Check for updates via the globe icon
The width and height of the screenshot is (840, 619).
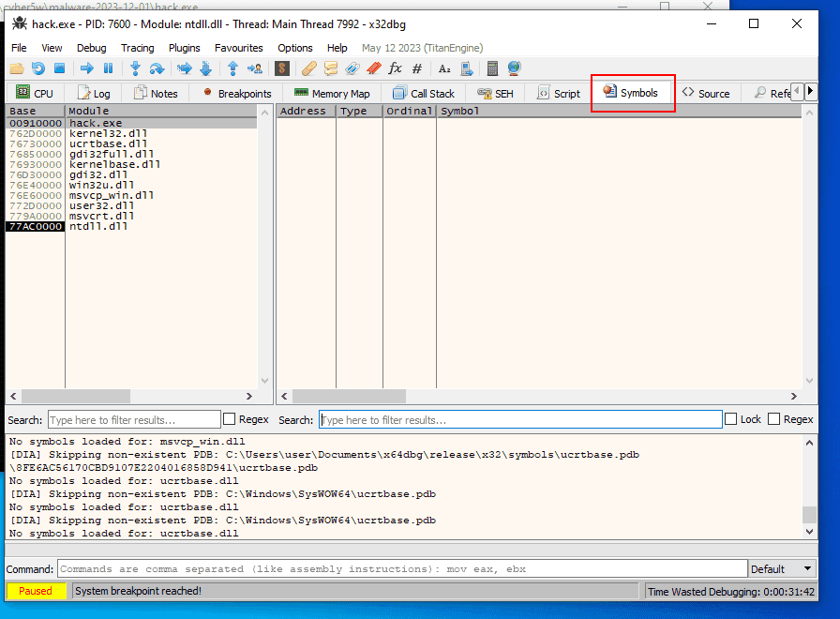(515, 68)
